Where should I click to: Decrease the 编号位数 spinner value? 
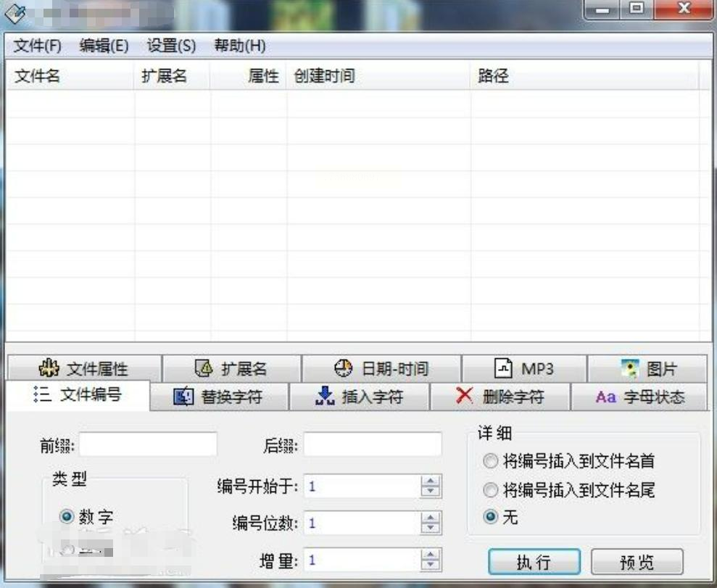pos(431,528)
